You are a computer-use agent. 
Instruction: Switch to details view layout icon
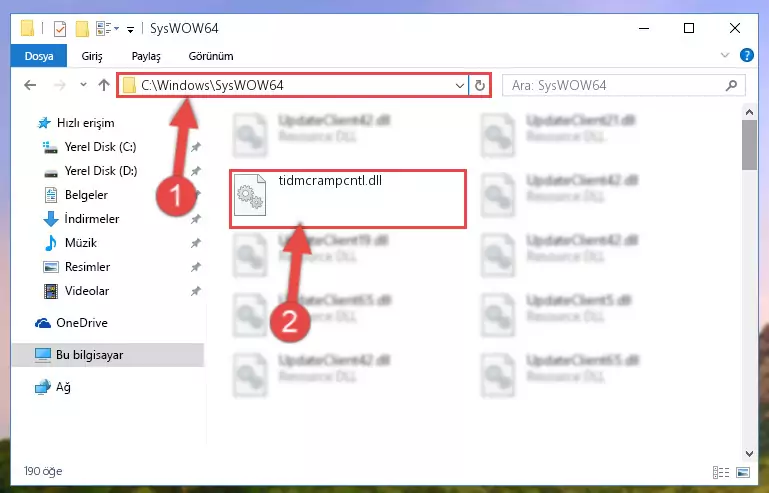(x=720, y=472)
